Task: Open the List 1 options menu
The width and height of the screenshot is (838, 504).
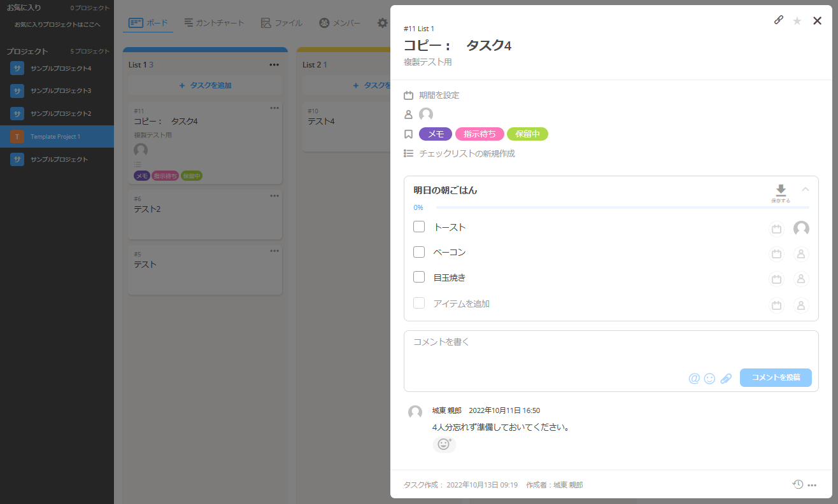Action: [274, 64]
